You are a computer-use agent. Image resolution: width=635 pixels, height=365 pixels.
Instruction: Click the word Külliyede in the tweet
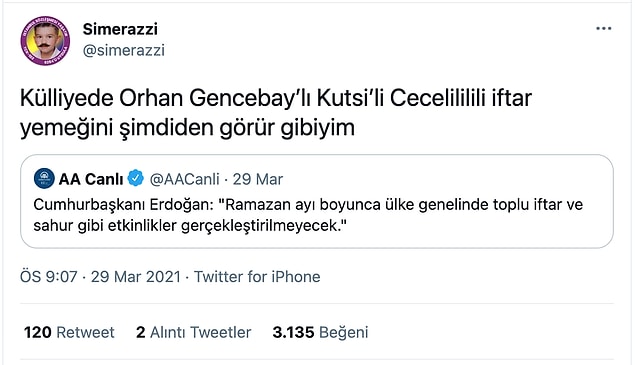tap(67, 98)
